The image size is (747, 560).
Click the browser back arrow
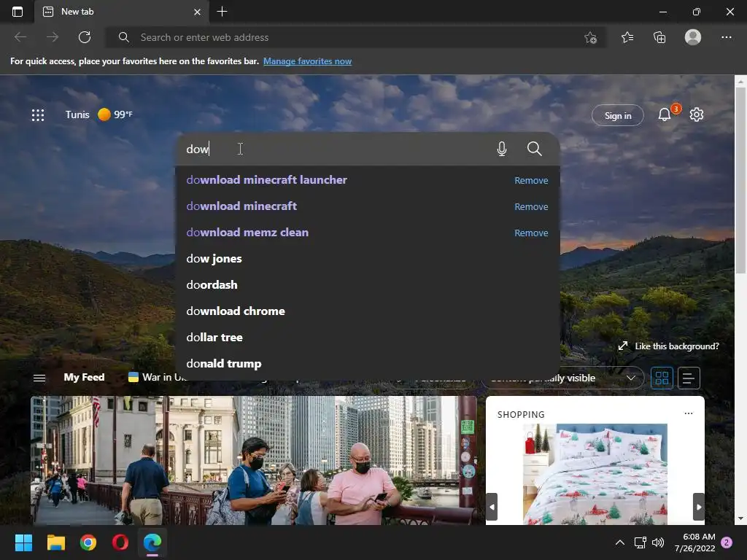tap(20, 37)
